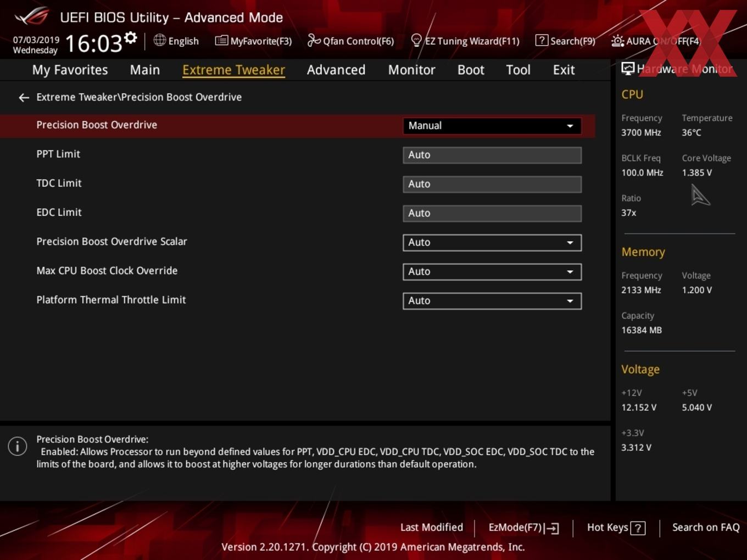Select the TDC Limit label

click(x=59, y=183)
